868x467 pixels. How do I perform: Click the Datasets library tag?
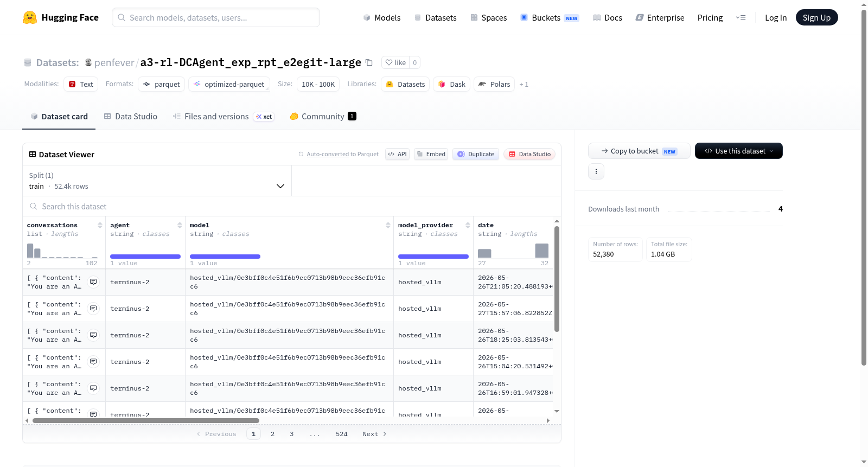[405, 84]
